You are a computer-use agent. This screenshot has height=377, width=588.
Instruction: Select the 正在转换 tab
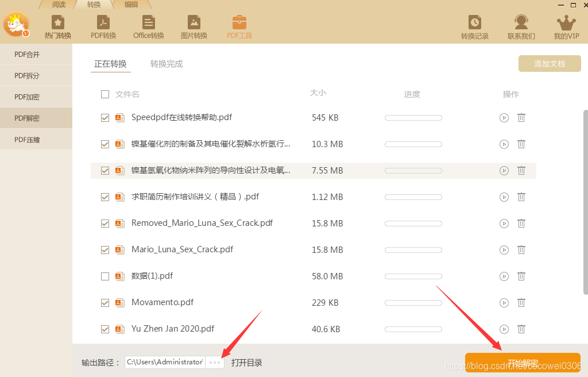pyautogui.click(x=110, y=64)
